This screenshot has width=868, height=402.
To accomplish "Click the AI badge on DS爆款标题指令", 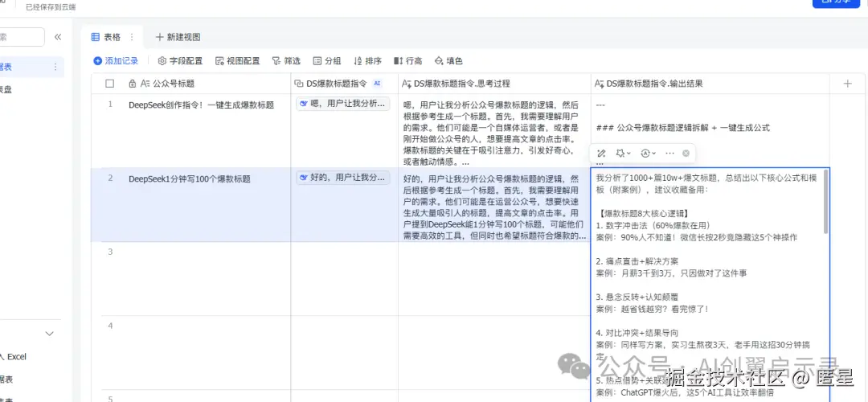I will pyautogui.click(x=378, y=84).
